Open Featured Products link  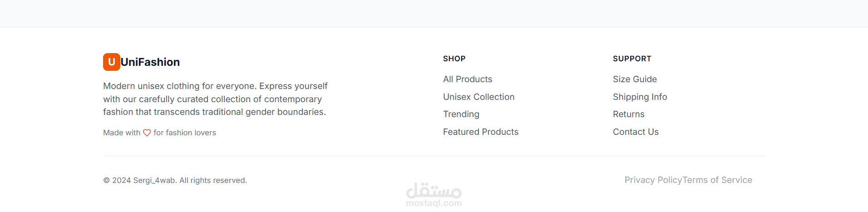point(480,132)
